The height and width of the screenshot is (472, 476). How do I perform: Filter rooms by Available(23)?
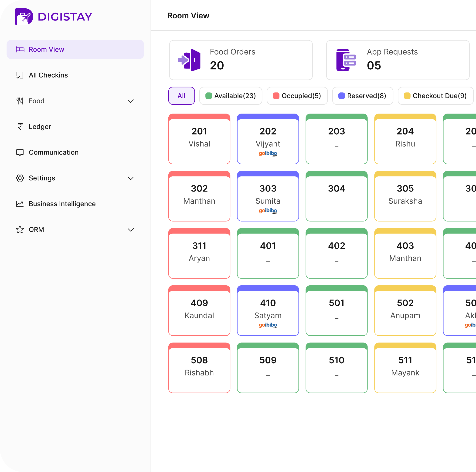(231, 96)
